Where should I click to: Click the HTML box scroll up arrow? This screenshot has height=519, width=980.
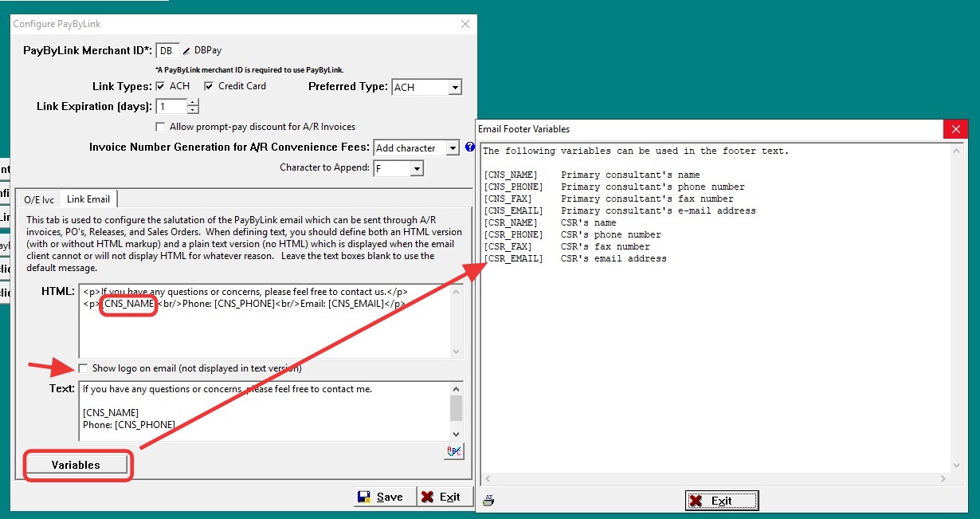[456, 292]
